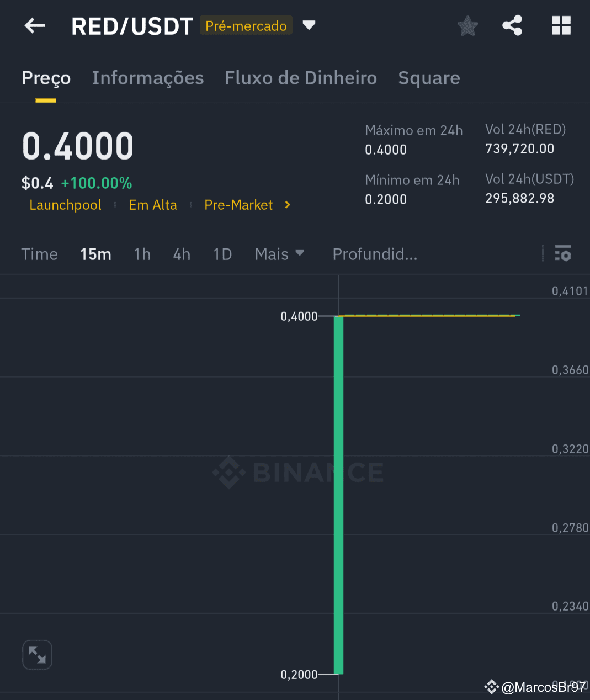Tap the 0,2780 price axis label
The image size is (590, 700).
(x=570, y=528)
